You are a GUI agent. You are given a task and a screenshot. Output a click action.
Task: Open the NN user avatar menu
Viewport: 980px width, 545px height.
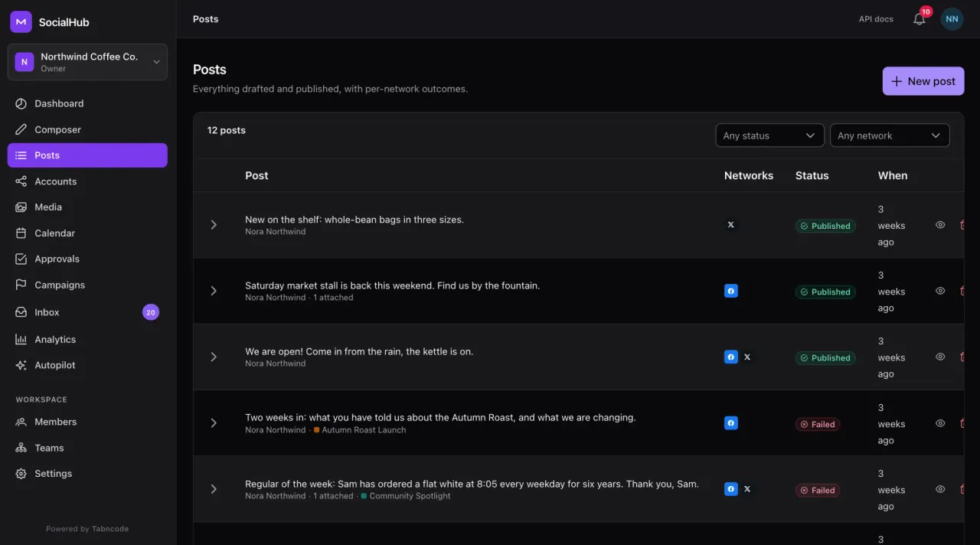[x=952, y=19]
